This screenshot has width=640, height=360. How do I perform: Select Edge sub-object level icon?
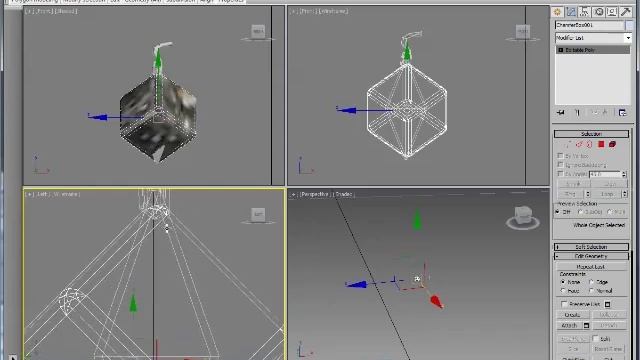pos(579,144)
